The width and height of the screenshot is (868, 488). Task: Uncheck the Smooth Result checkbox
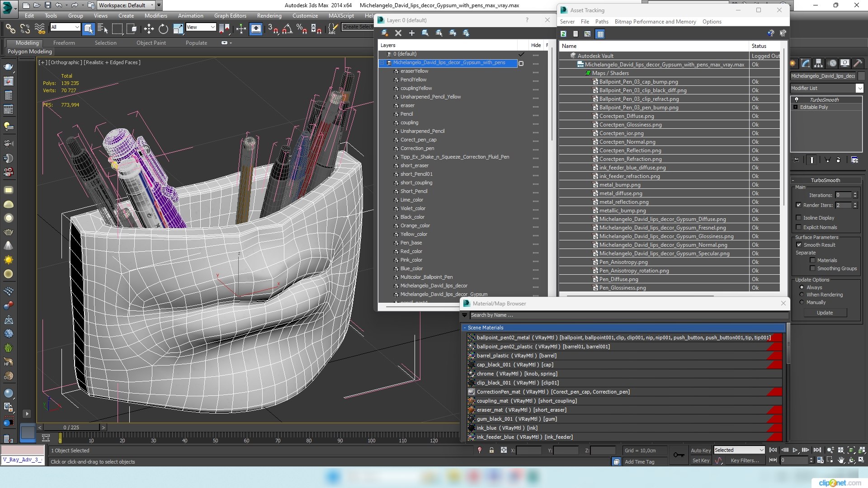pos(799,245)
